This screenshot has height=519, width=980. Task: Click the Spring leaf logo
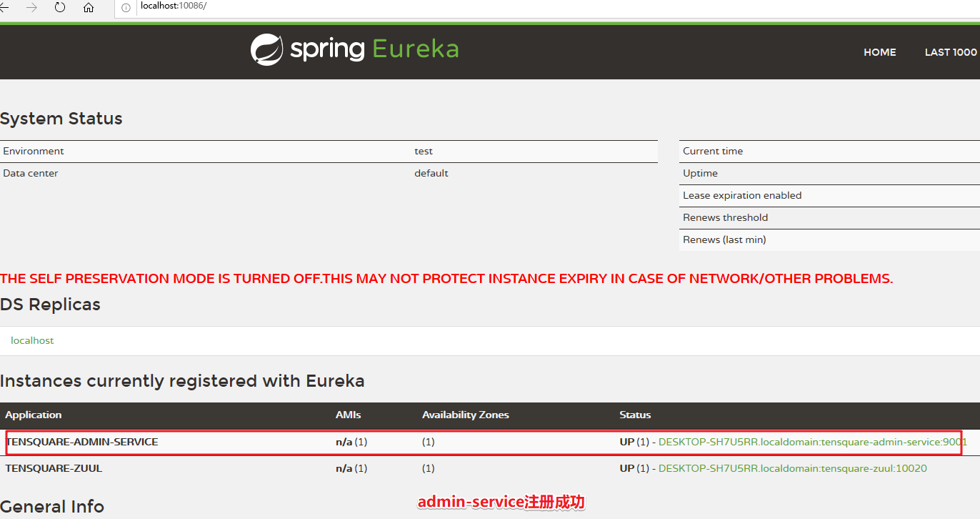(x=266, y=50)
